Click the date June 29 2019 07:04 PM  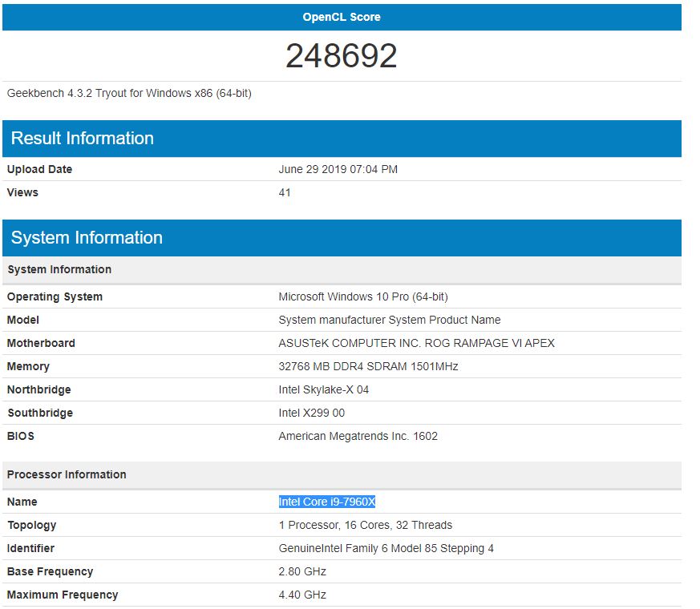point(338,169)
